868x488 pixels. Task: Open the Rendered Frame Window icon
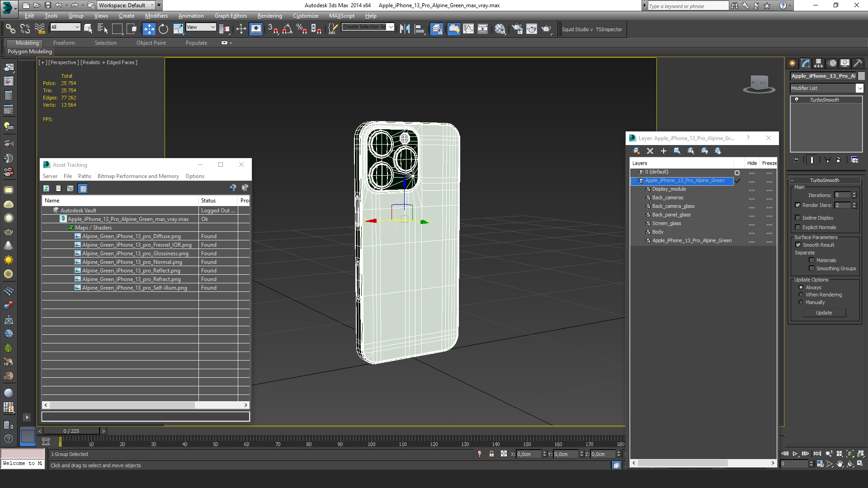(532, 29)
